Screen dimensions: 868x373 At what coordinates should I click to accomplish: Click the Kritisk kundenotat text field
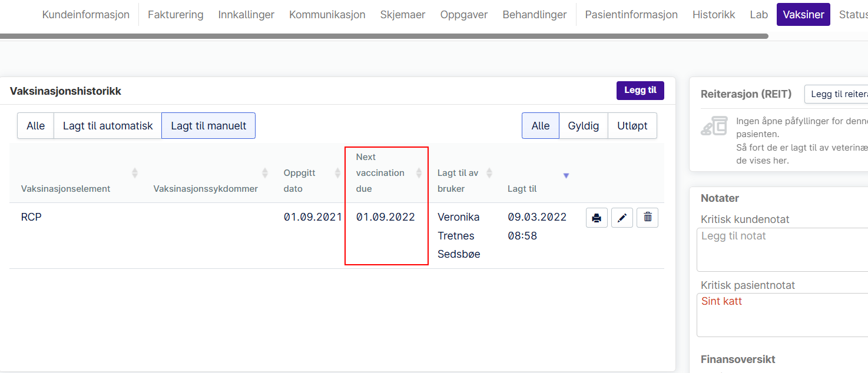click(x=783, y=249)
